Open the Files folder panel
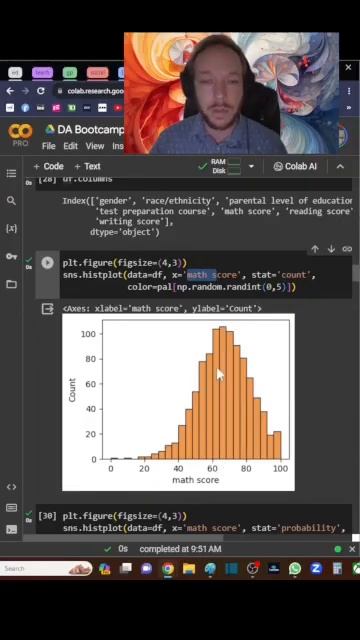 coord(11,284)
